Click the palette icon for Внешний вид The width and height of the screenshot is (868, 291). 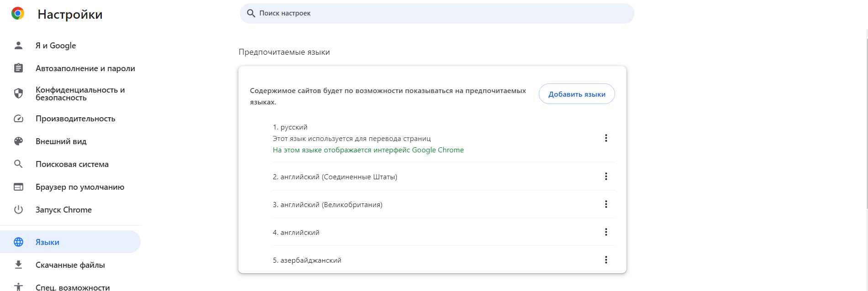tap(18, 141)
